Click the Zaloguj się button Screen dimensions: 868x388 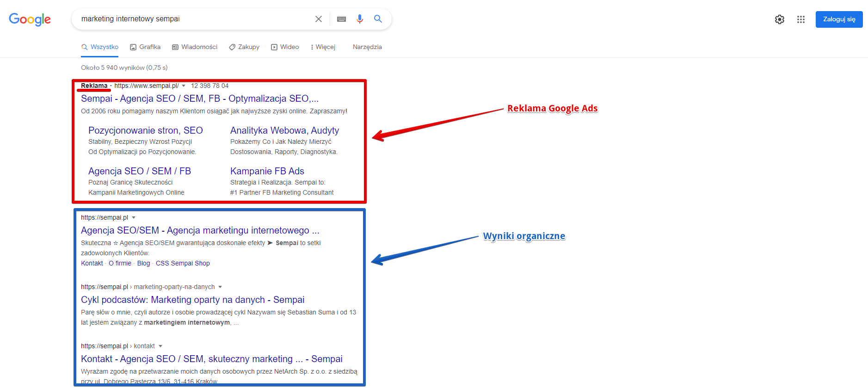point(839,19)
